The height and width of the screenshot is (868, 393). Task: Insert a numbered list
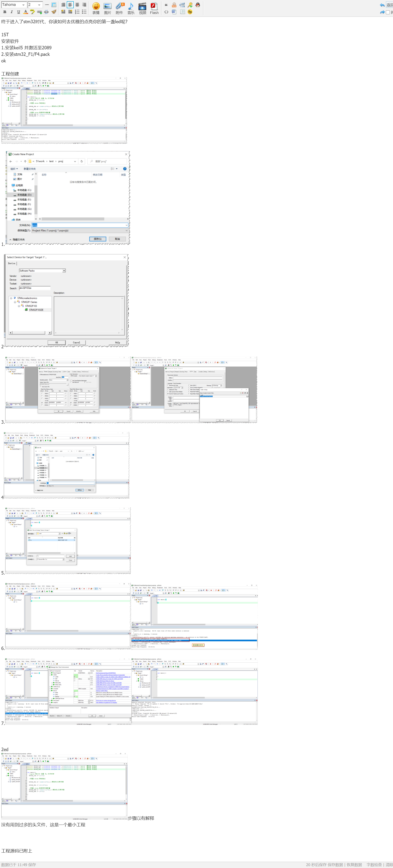tap(77, 12)
